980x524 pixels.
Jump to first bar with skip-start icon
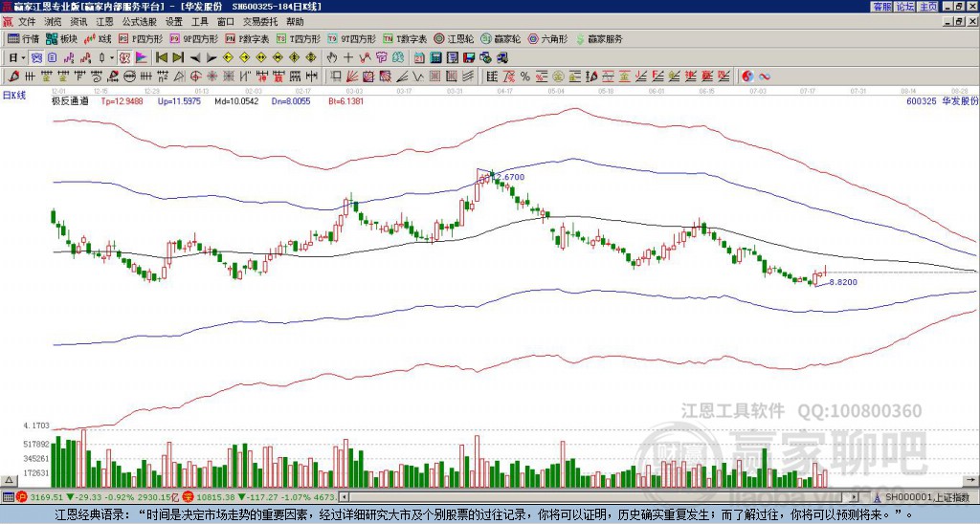[x=161, y=58]
